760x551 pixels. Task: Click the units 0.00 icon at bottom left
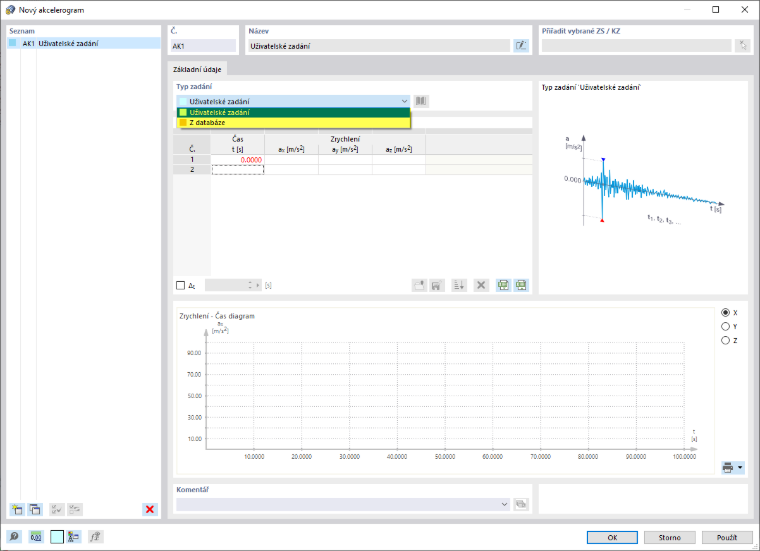(36, 536)
